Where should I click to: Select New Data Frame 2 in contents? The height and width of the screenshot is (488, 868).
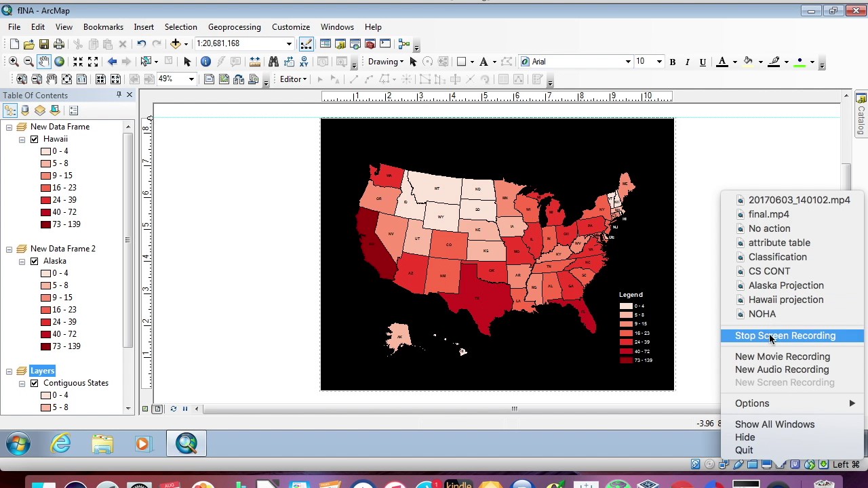63,249
